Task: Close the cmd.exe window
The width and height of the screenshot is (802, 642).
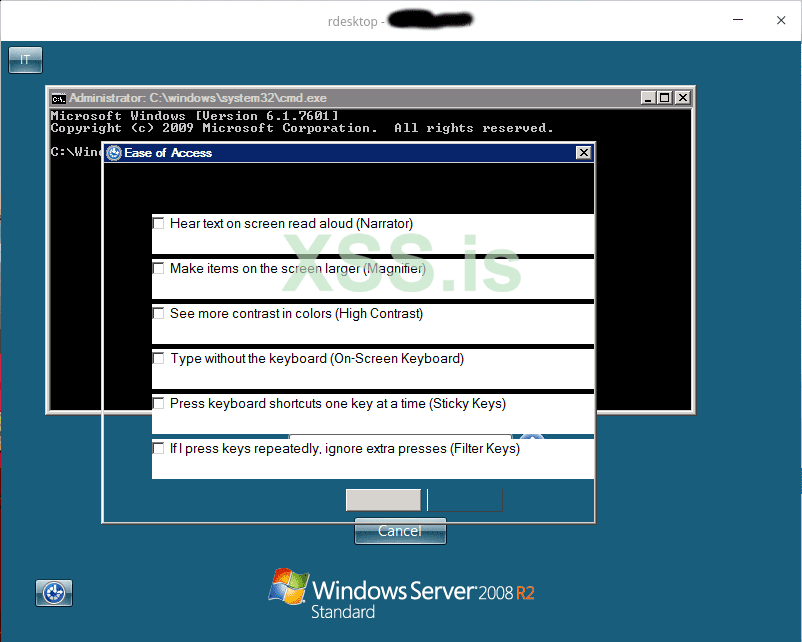Action: coord(683,98)
